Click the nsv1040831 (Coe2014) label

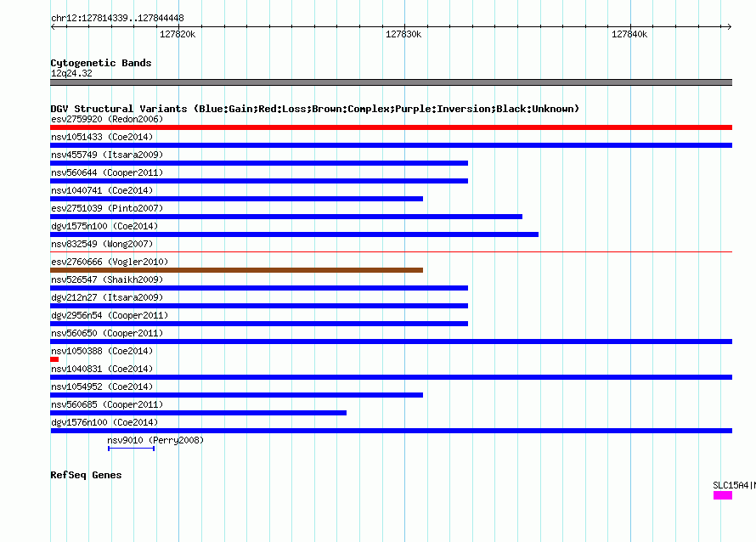[x=102, y=369]
